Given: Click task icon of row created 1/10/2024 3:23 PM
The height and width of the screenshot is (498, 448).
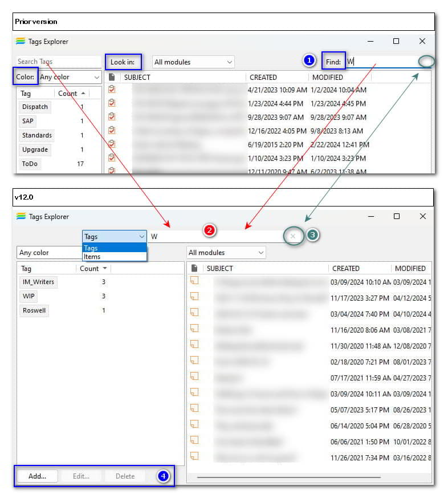Looking at the screenshot, I should (112, 157).
